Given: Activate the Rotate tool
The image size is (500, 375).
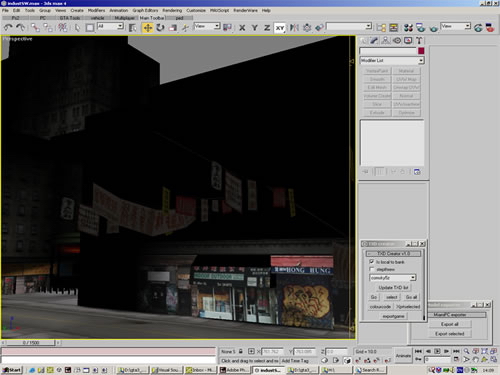Looking at the screenshot, I should click(160, 28).
